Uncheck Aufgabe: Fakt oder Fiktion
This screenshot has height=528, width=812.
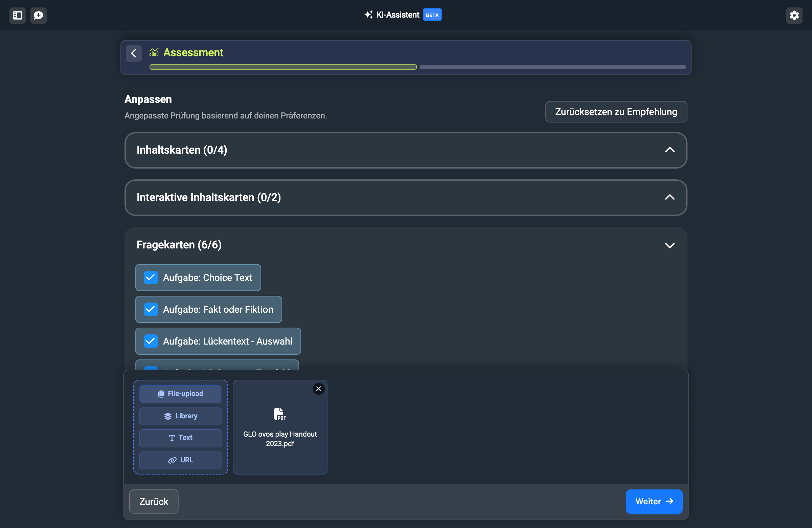(151, 309)
